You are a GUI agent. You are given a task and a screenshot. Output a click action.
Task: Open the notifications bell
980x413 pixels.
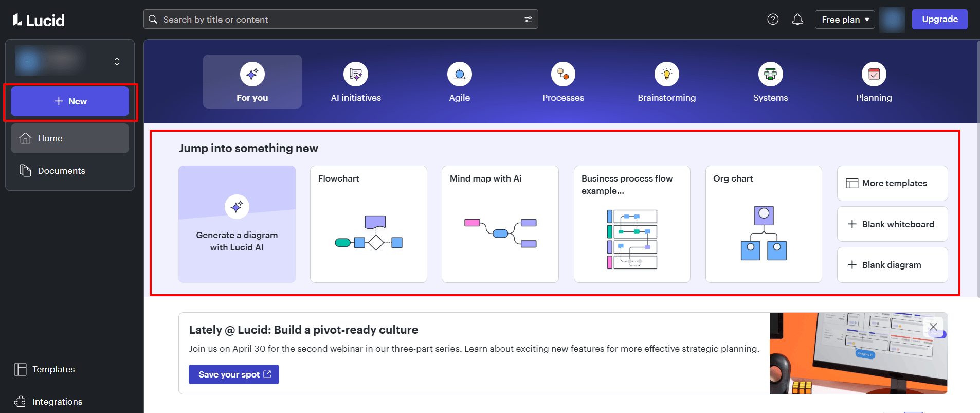[797, 20]
